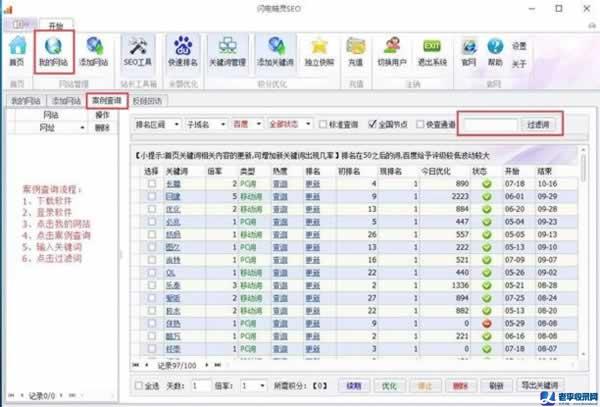Open the fourth sub-tab after 案例查询

point(147,101)
